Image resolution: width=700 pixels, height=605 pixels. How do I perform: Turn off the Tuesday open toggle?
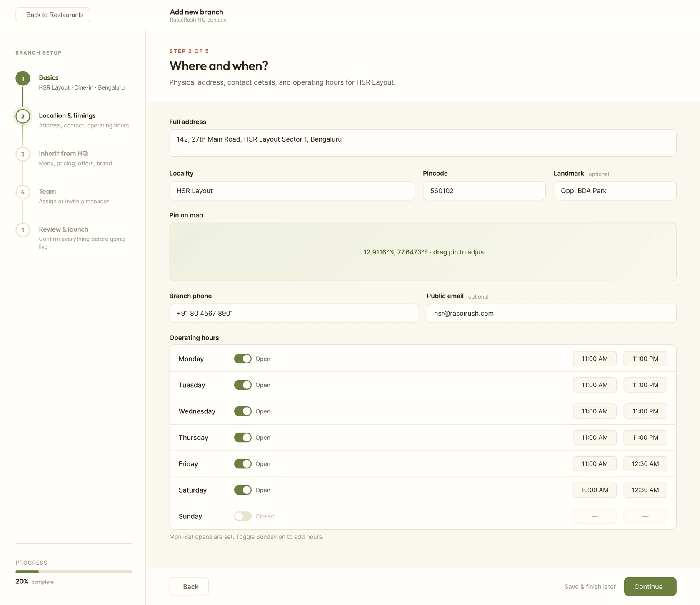click(242, 385)
